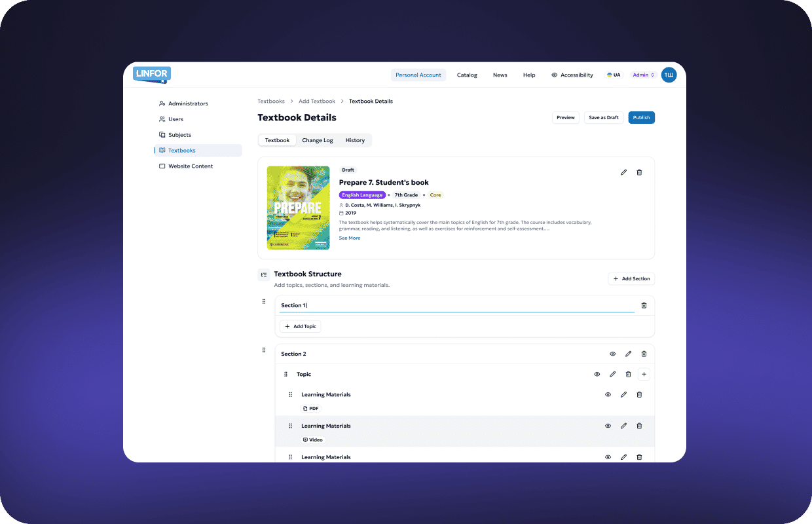
Task: Grab the drag handle of Section 1
Action: coord(264,302)
